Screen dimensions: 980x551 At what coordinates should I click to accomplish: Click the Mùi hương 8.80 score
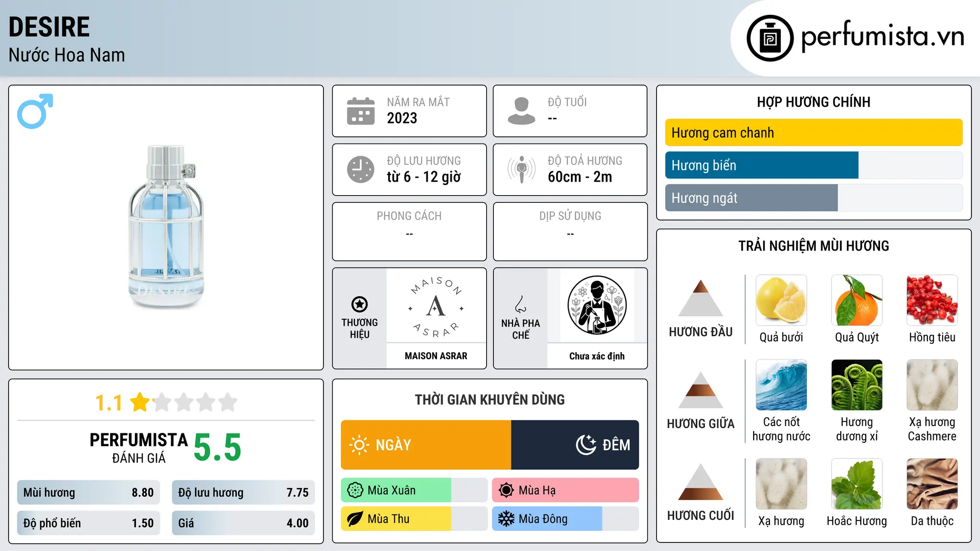[x=89, y=493]
